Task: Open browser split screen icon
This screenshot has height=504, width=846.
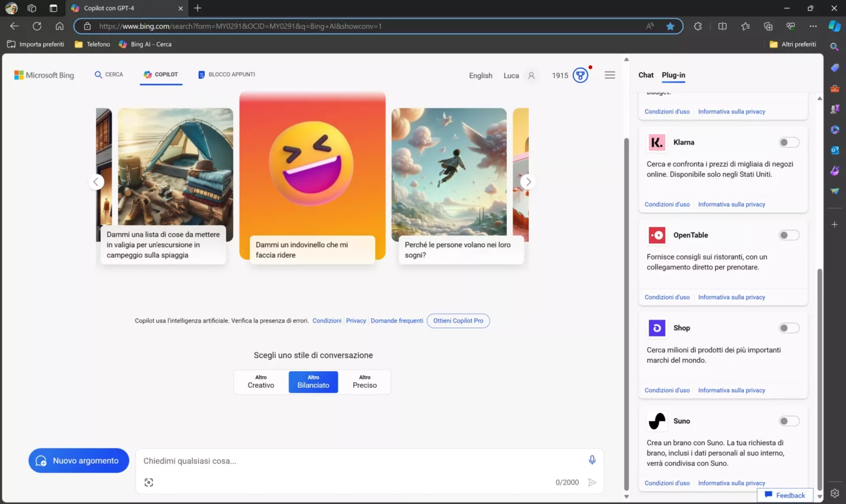Action: coord(723,26)
